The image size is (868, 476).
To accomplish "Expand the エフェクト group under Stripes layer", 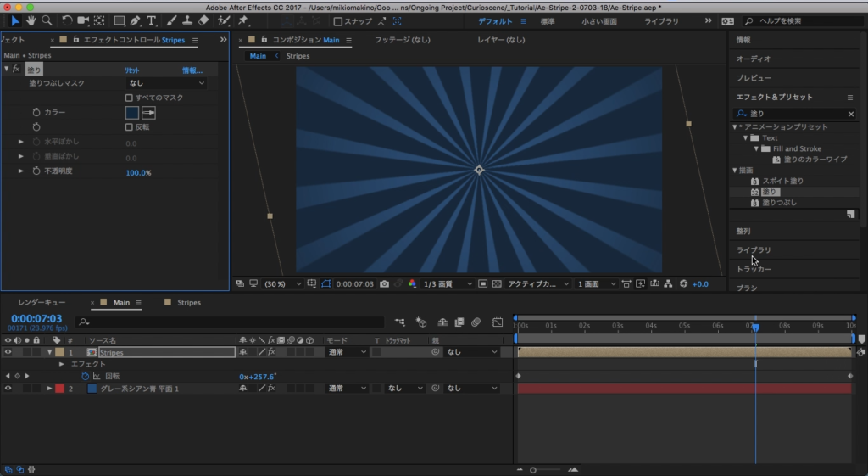I will pyautogui.click(x=62, y=364).
